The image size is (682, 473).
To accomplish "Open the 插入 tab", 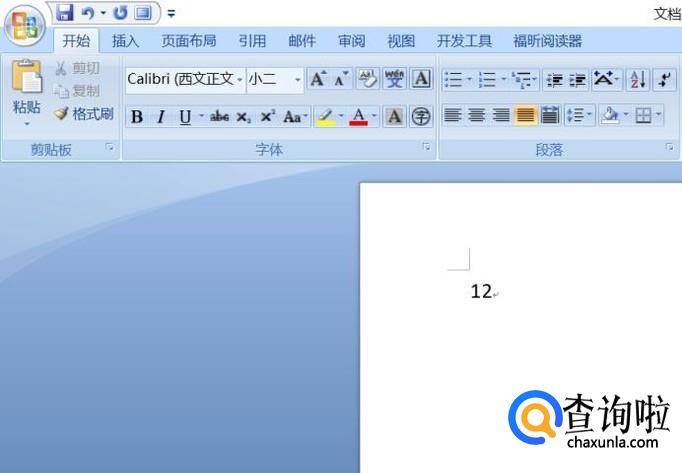I will [x=125, y=41].
